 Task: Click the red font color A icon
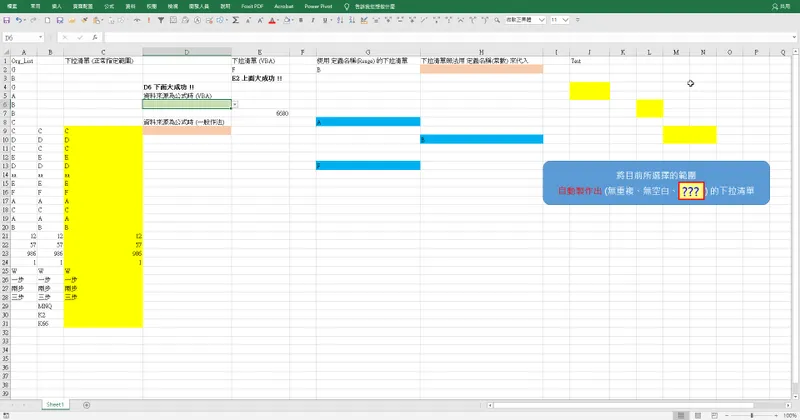click(272, 20)
